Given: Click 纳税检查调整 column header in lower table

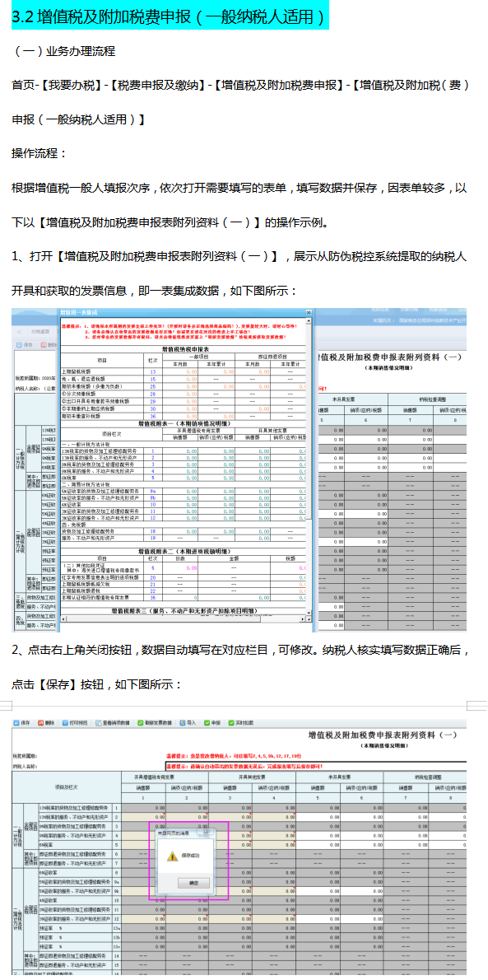Looking at the screenshot, I should click(x=425, y=776).
